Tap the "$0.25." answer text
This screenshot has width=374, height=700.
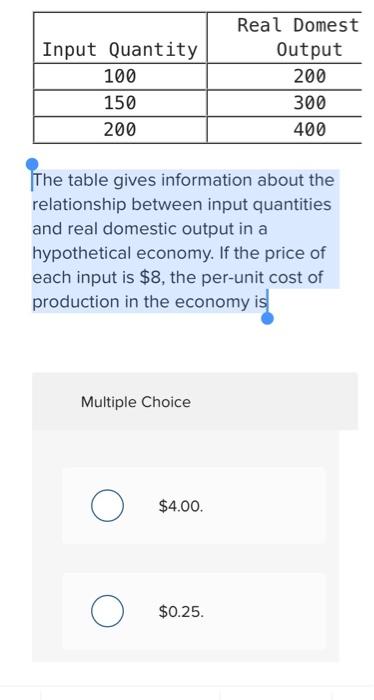[181, 611]
